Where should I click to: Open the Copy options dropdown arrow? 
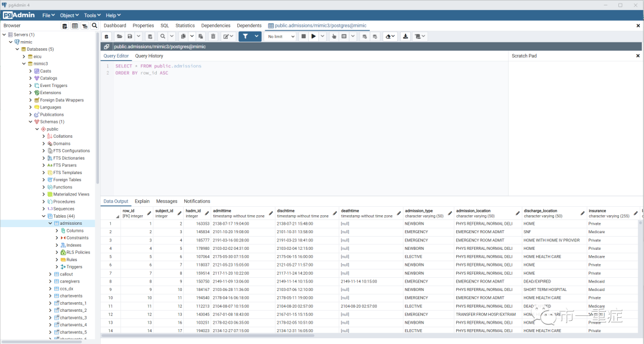tap(192, 36)
